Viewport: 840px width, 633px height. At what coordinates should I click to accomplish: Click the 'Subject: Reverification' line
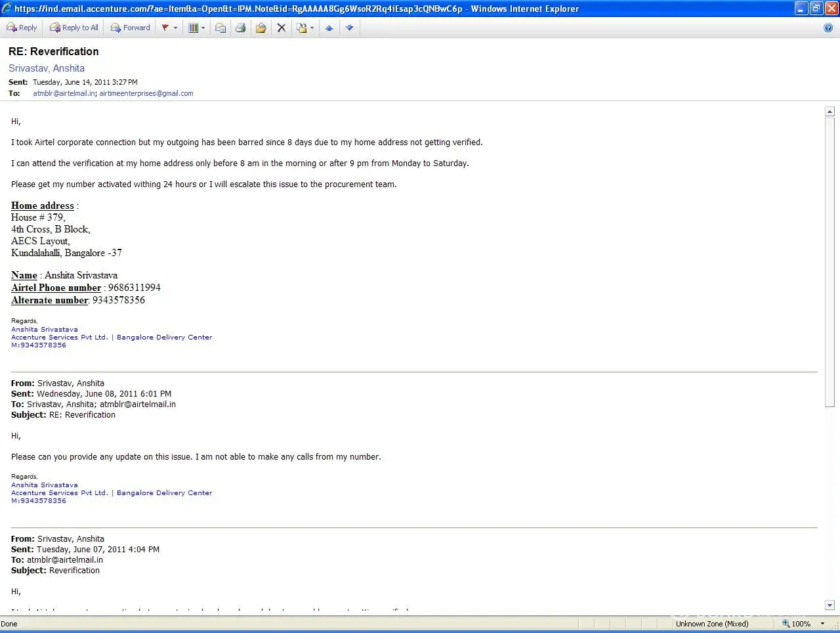pos(56,571)
